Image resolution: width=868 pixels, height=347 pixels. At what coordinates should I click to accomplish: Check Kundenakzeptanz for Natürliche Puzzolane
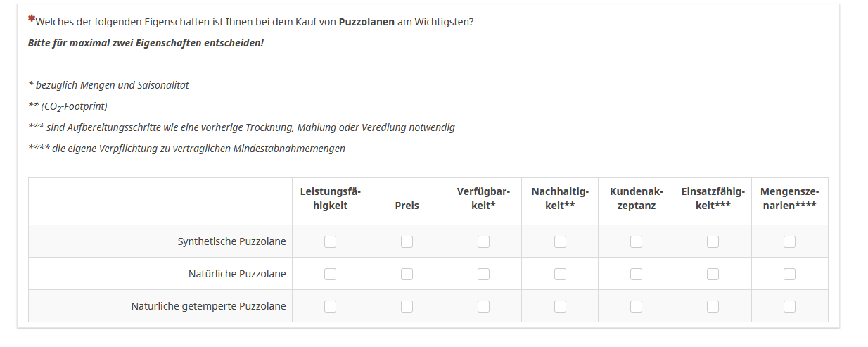[x=637, y=274]
